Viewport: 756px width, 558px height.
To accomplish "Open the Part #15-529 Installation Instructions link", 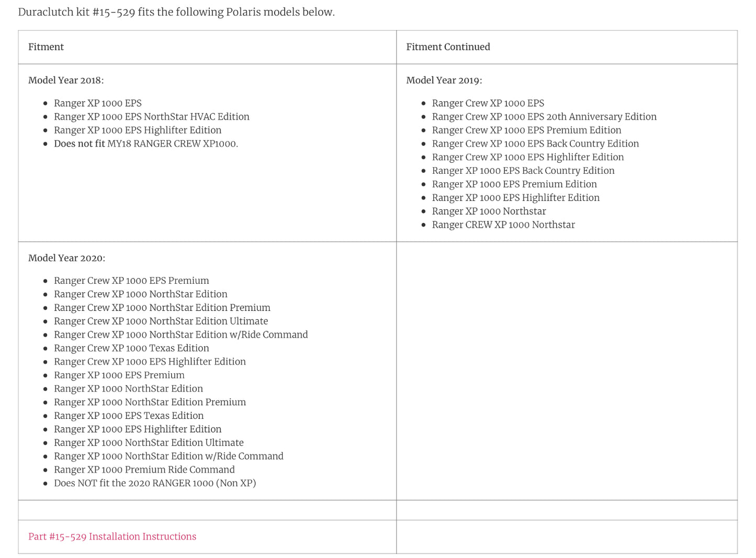I will click(112, 537).
